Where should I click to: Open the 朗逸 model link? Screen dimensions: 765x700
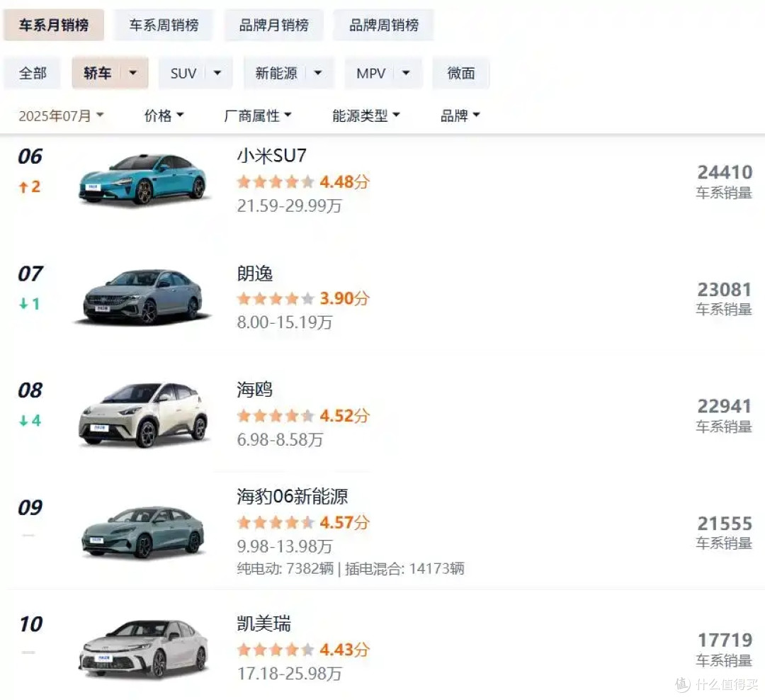coord(255,273)
